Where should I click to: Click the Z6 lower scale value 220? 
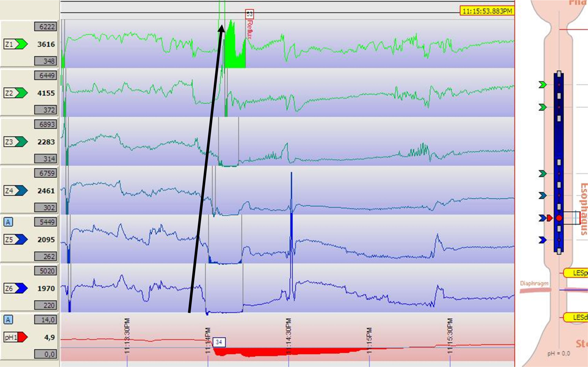coord(45,305)
